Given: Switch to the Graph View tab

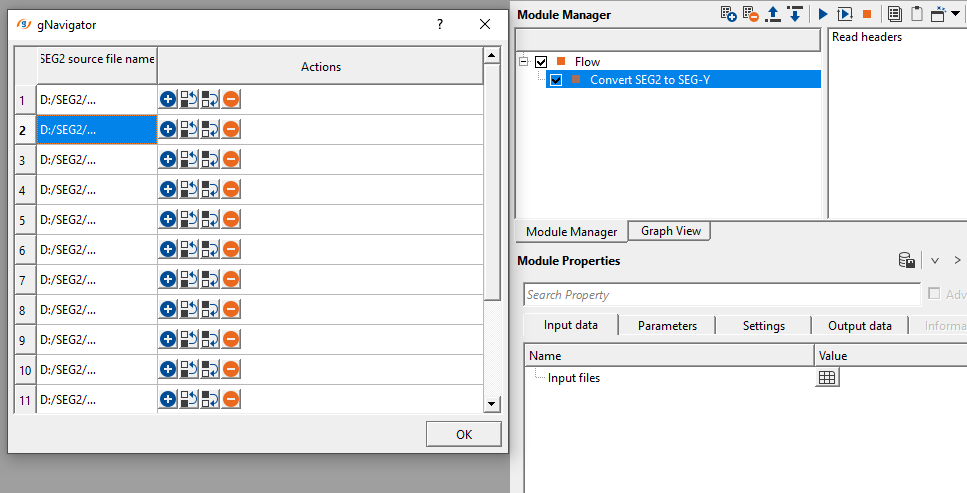Looking at the screenshot, I should click(670, 231).
